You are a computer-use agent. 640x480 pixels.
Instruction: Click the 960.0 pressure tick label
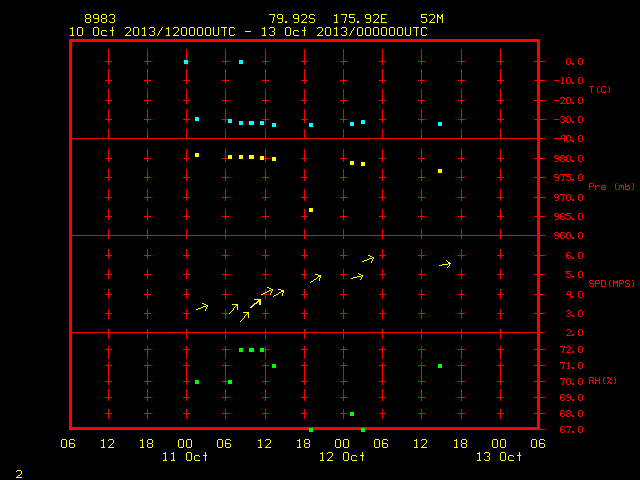[569, 236]
